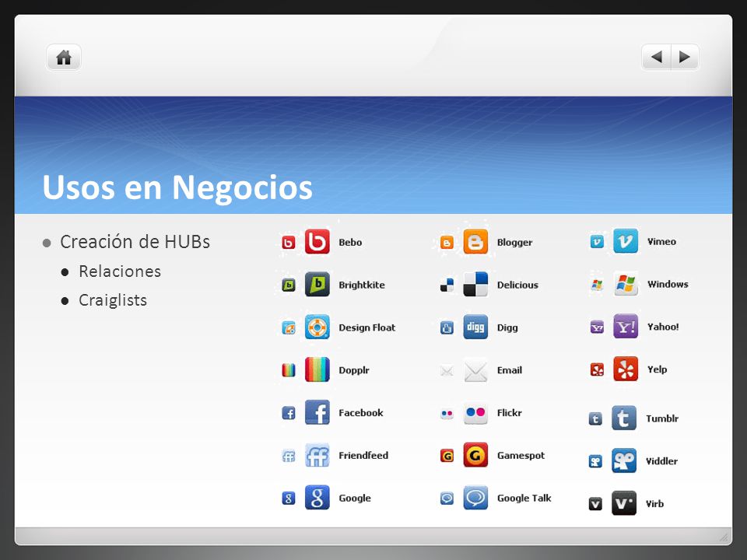The height and width of the screenshot is (560, 747).
Task: Click the large Windows flag icon
Action: coord(626,283)
